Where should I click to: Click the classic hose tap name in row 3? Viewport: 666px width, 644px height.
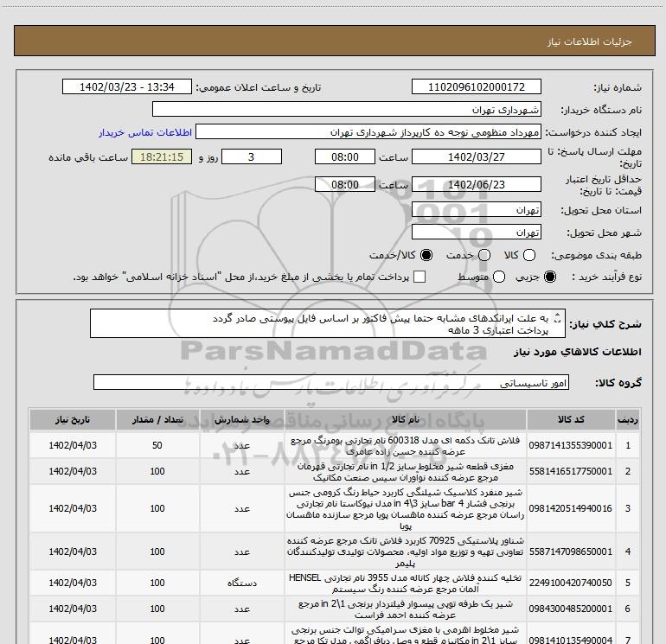click(x=406, y=508)
